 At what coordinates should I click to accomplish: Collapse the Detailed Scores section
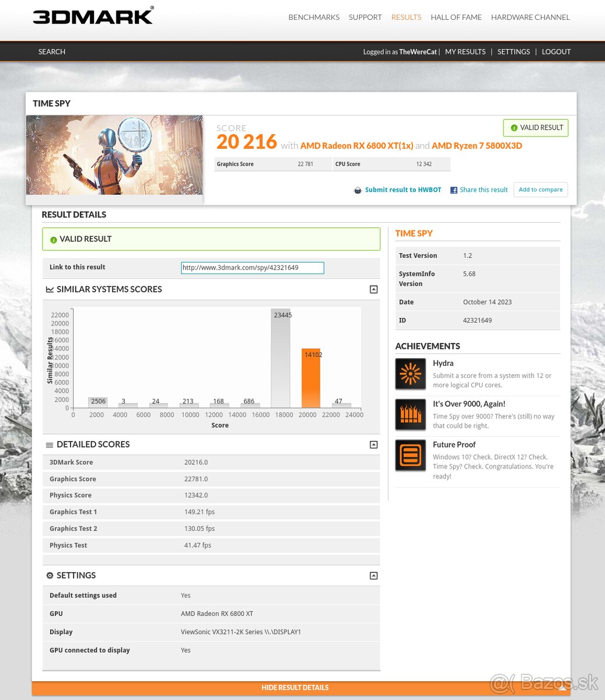(373, 444)
